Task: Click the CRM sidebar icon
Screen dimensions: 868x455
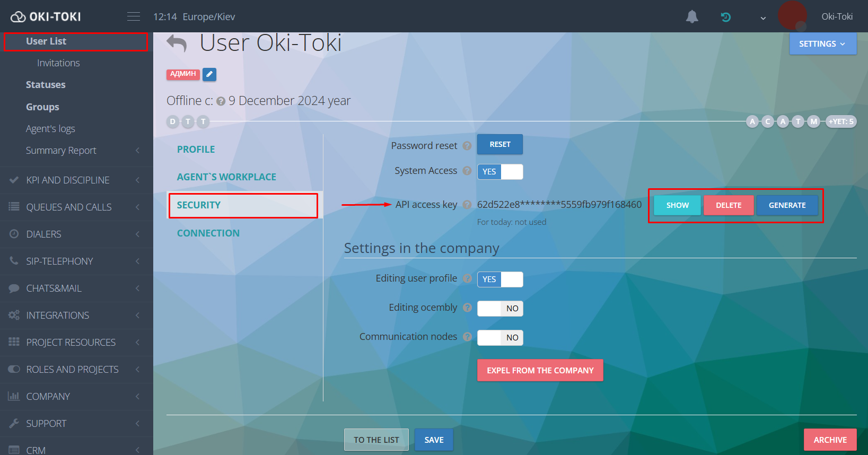Action: 14,450
